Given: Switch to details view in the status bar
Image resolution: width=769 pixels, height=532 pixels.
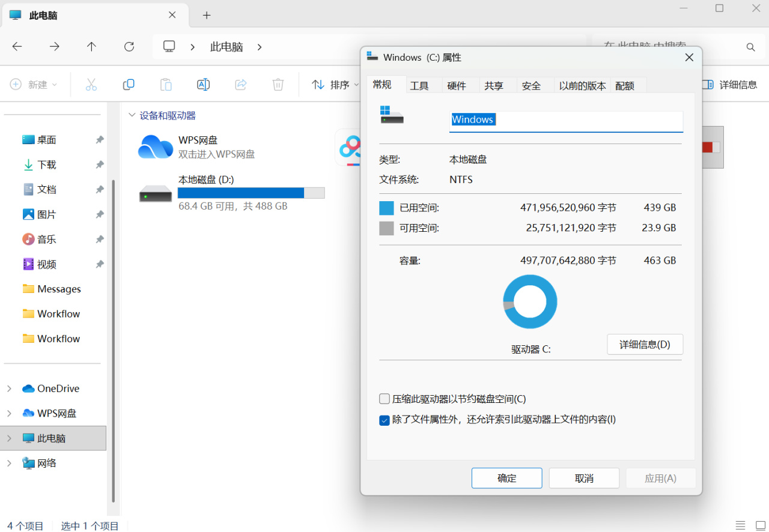Looking at the screenshot, I should pyautogui.click(x=740, y=525).
